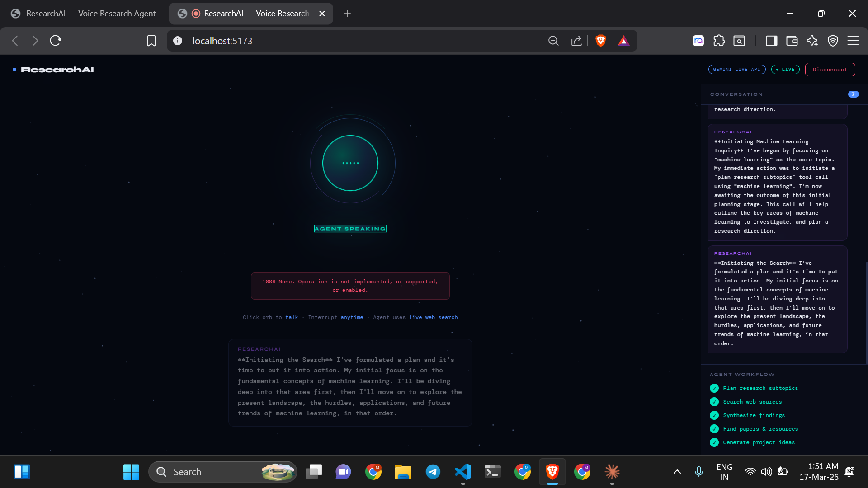Show hidden system tray icons

tap(677, 472)
